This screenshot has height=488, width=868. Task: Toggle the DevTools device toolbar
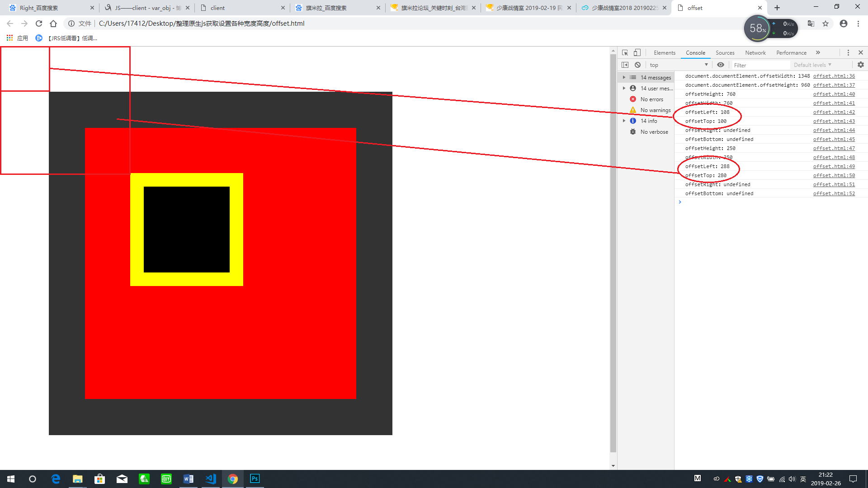click(637, 52)
